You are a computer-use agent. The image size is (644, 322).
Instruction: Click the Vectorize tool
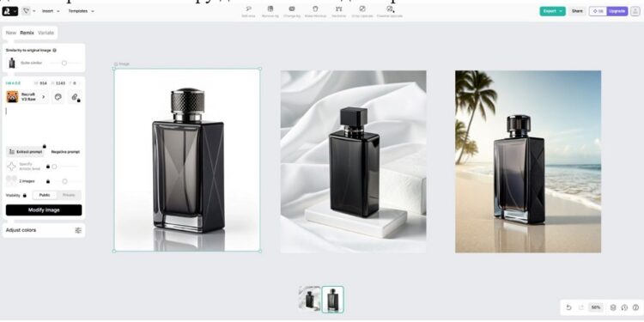coord(339,11)
